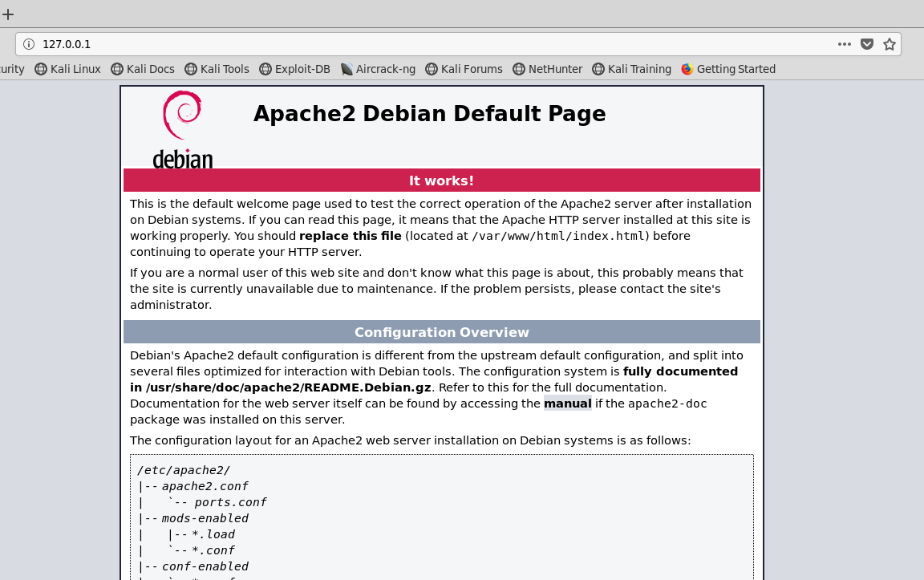Click the Debian swirl logo image

pyautogui.click(x=183, y=130)
